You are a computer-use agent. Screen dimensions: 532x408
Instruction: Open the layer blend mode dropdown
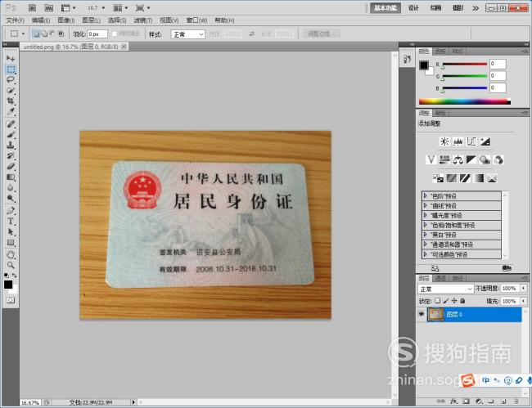click(x=445, y=289)
